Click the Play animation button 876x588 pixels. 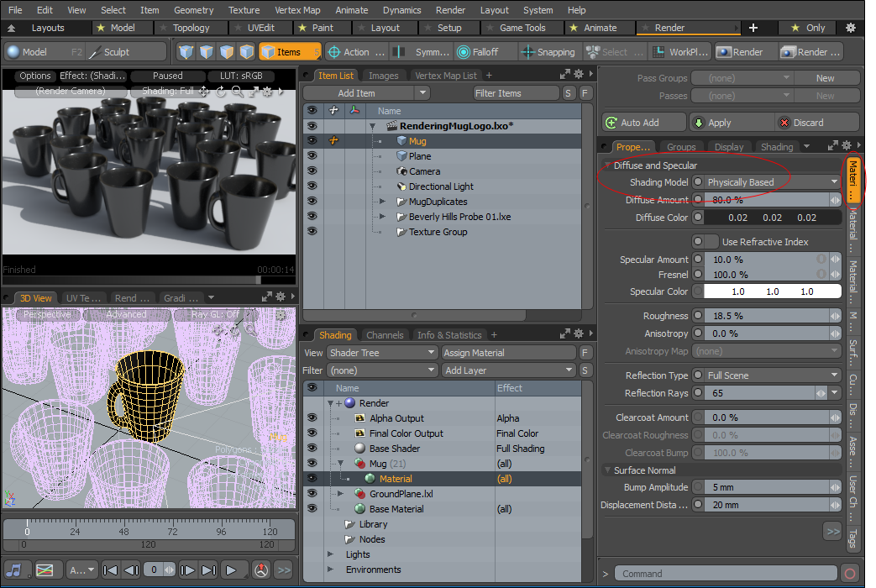coord(231,570)
